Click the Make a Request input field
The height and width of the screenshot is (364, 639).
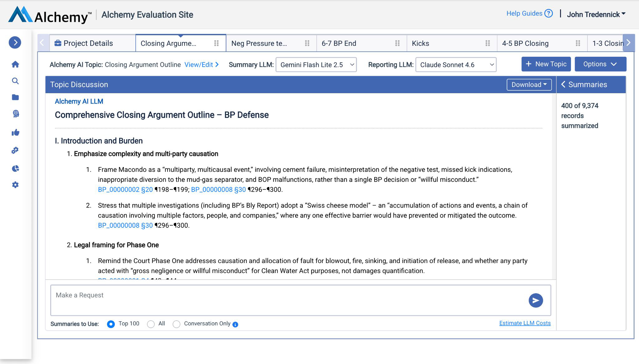coord(287,300)
